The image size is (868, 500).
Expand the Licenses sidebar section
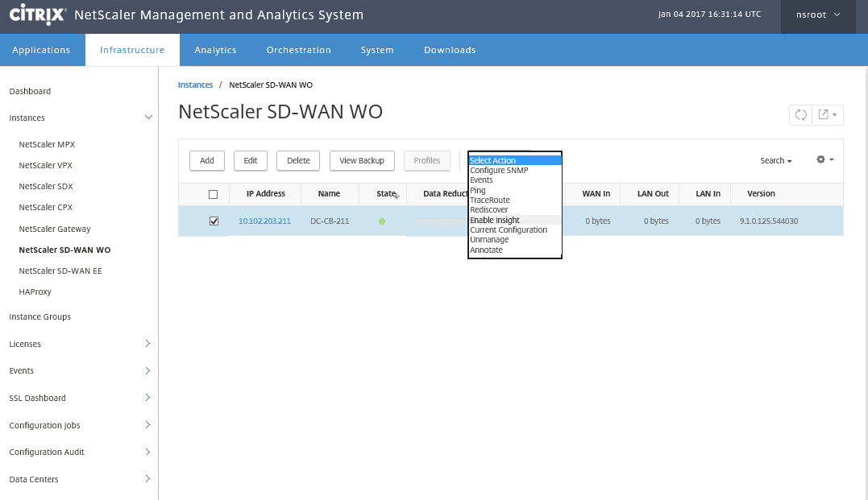pyautogui.click(x=147, y=344)
